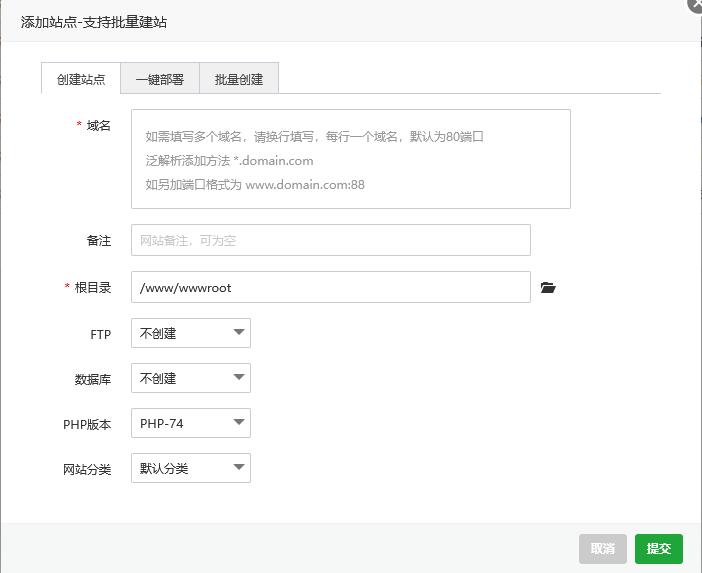Click the 域名 field label

98,125
